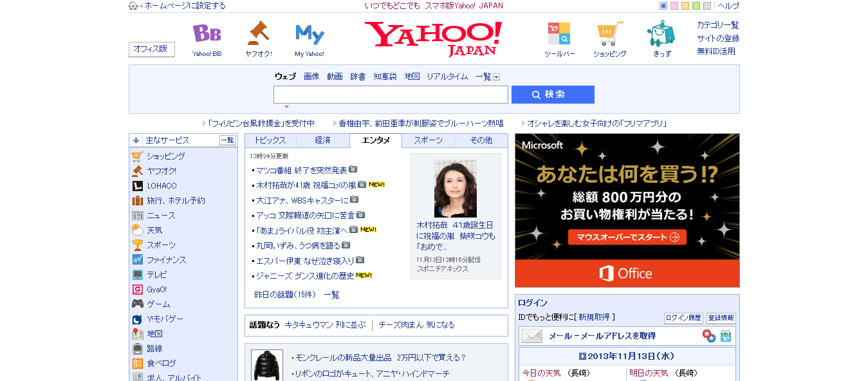This screenshot has width=868, height=381.
Task: Click the 登録情報 button
Action: pyautogui.click(x=721, y=318)
